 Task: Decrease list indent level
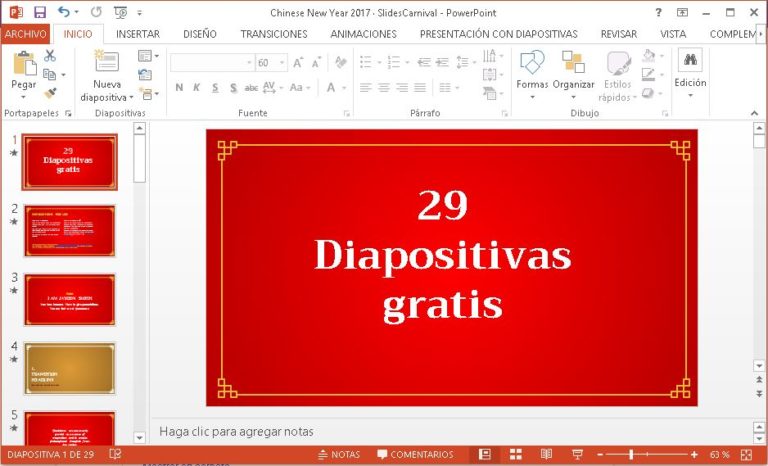(424, 62)
